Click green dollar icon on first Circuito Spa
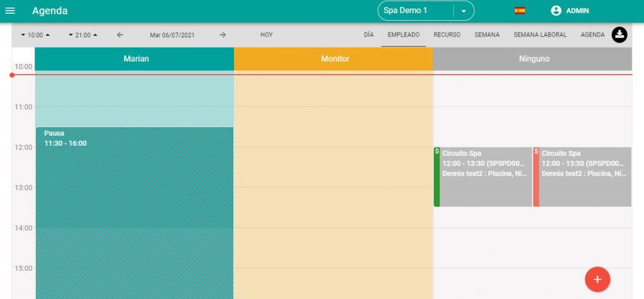The height and width of the screenshot is (299, 644). point(436,151)
